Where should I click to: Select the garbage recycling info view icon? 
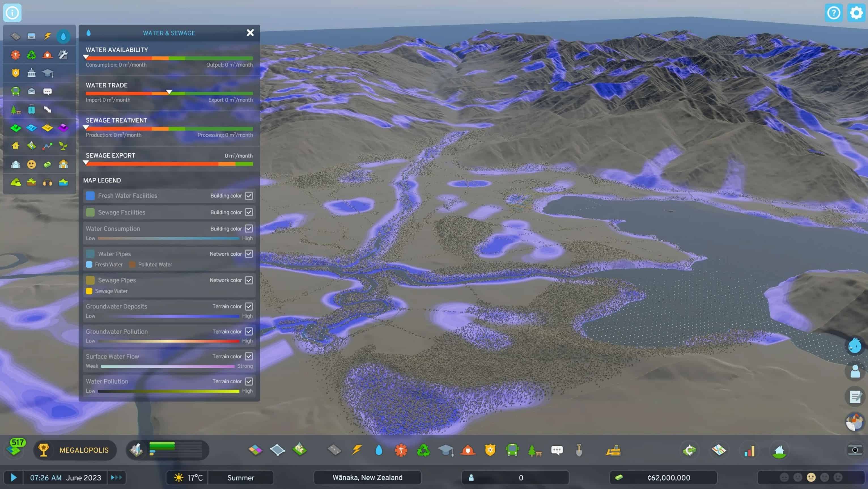click(31, 55)
